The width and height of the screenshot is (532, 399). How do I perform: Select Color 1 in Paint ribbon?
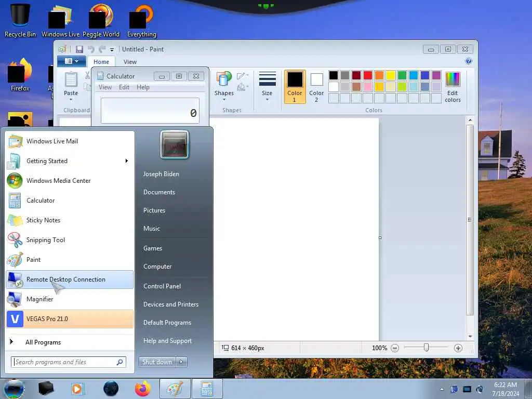tap(295, 87)
